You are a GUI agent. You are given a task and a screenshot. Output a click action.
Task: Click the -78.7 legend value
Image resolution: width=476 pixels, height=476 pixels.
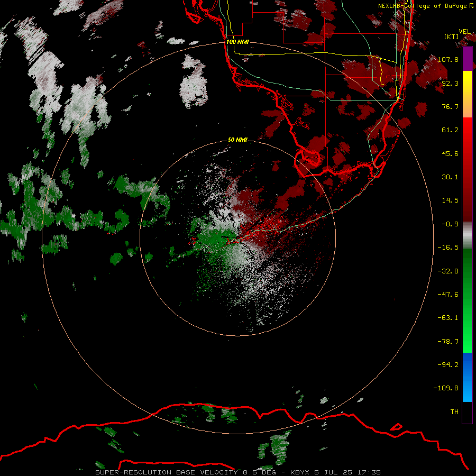(x=448, y=342)
